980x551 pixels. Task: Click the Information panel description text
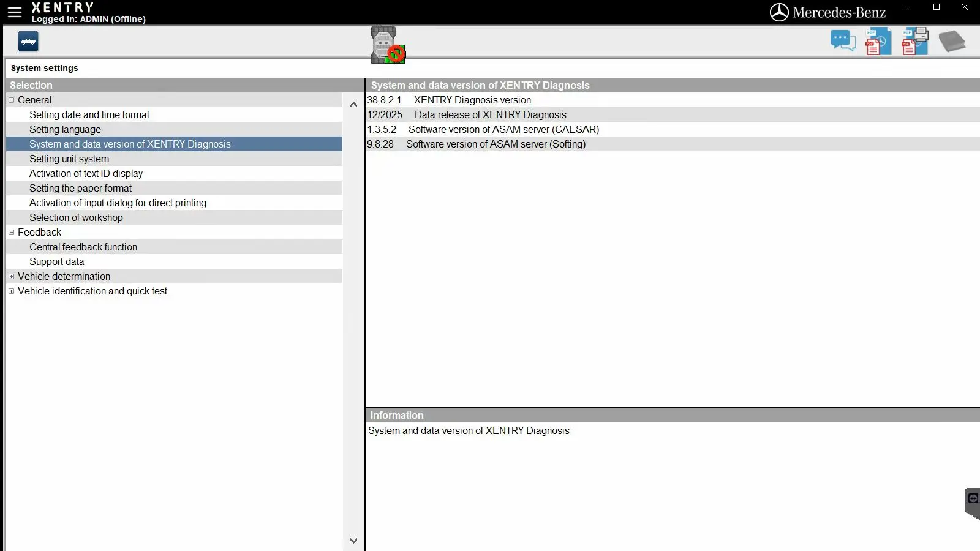click(469, 431)
